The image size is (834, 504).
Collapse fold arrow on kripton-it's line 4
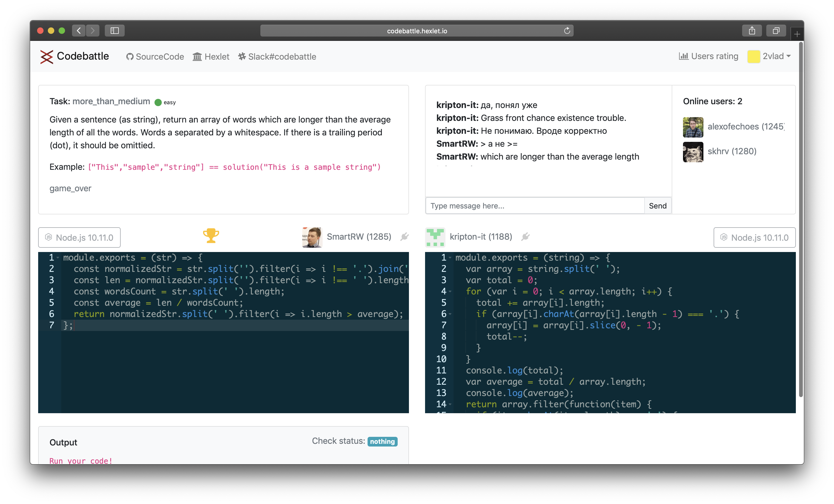450,292
